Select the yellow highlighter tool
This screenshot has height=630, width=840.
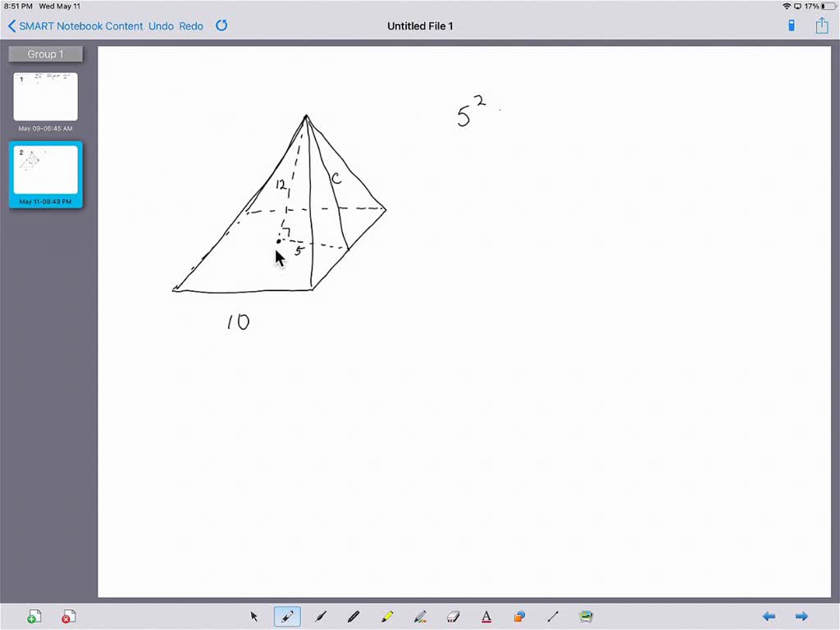(386, 616)
